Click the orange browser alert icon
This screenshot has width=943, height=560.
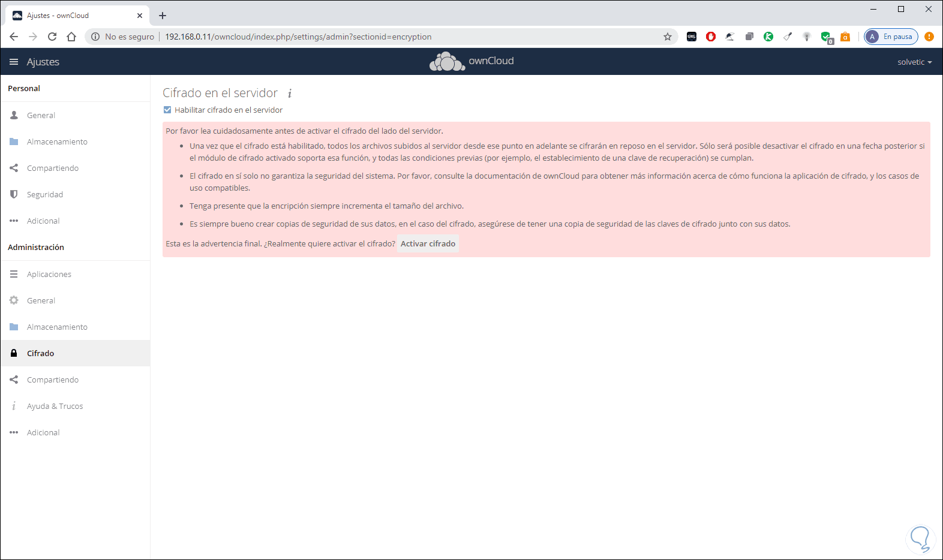coord(929,37)
